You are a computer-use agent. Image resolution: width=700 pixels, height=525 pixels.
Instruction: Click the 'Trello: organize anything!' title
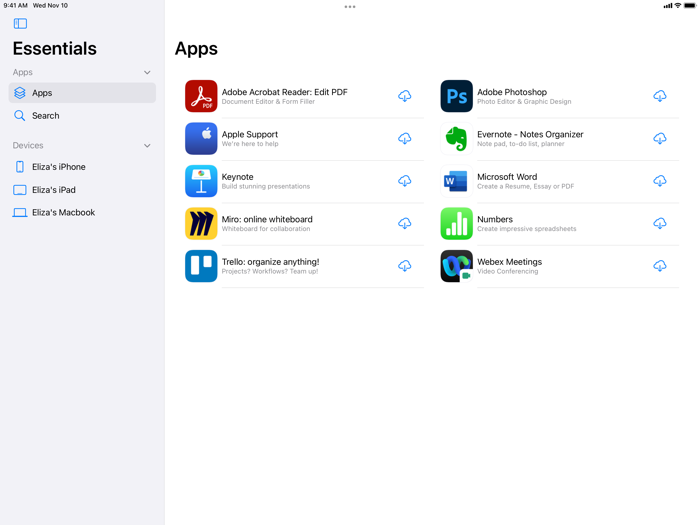coord(271,262)
